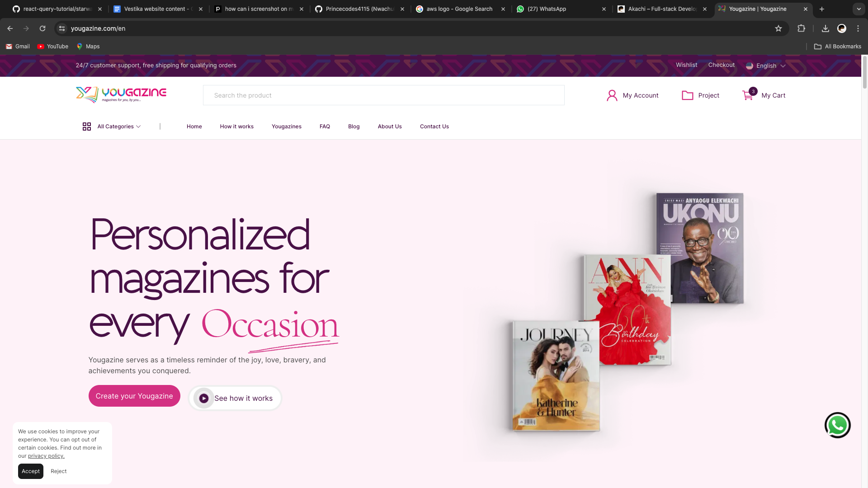Open About Us nav item
The image size is (868, 488).
click(390, 127)
